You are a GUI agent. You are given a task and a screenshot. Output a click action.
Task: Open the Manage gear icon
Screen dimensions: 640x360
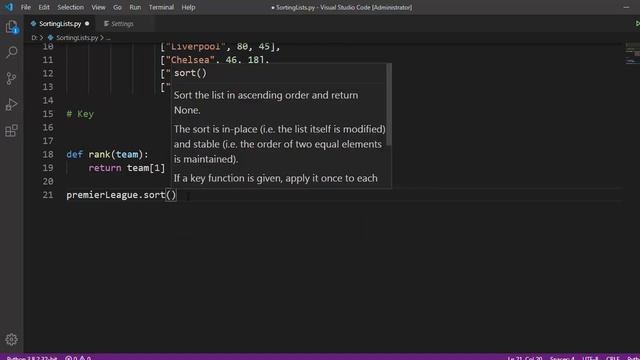pos(11,339)
